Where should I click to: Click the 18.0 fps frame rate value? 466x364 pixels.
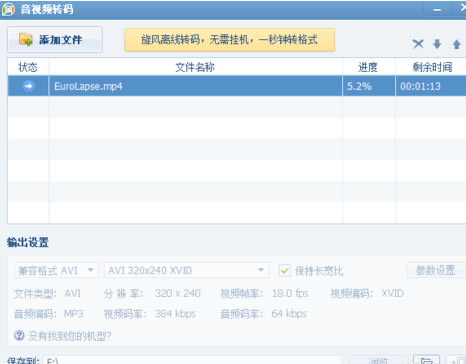tap(290, 293)
